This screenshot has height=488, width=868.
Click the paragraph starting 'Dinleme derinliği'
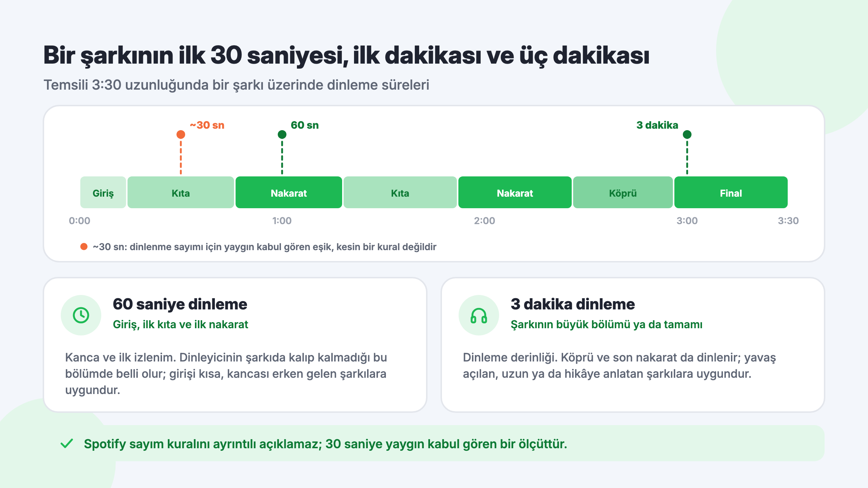point(620,365)
